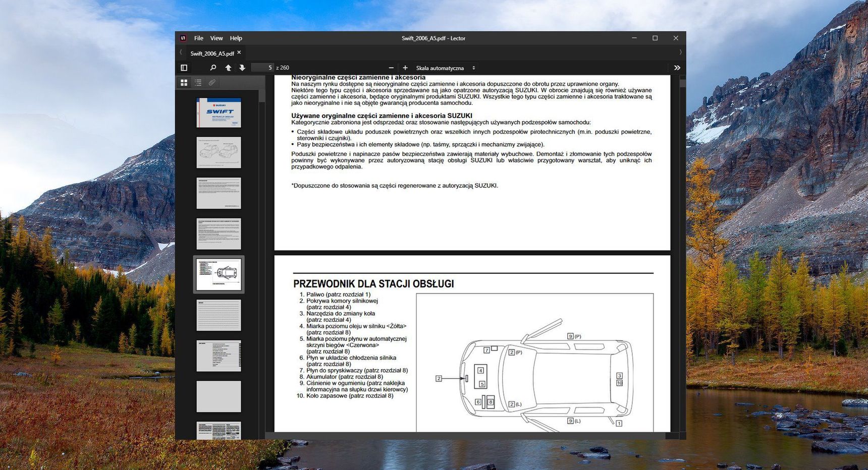The width and height of the screenshot is (868, 470).
Task: Open the find-in-document search tool
Action: pos(213,68)
